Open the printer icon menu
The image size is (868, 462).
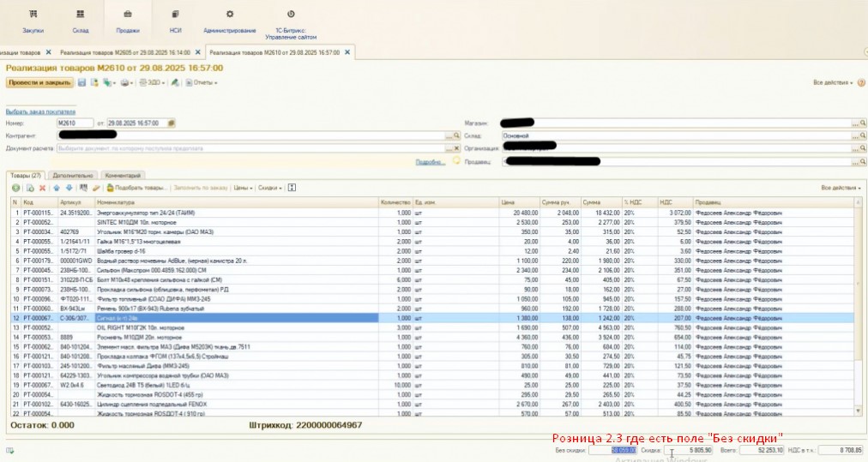[127, 82]
